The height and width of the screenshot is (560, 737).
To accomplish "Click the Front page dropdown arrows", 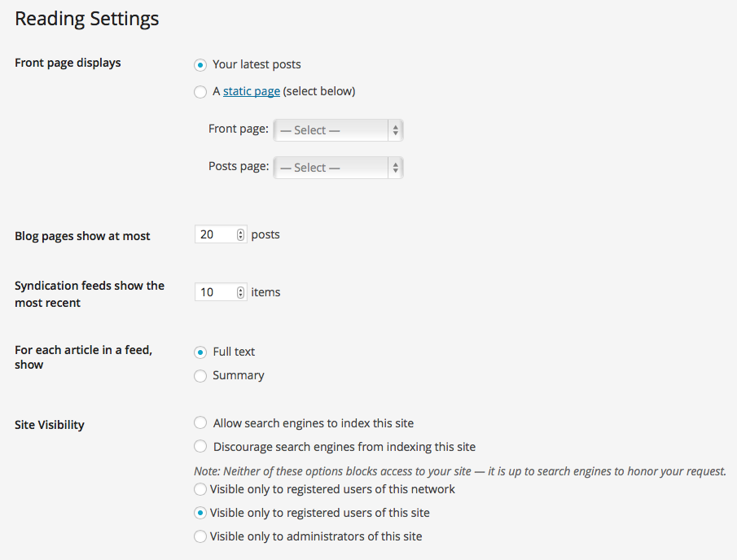I will [395, 130].
